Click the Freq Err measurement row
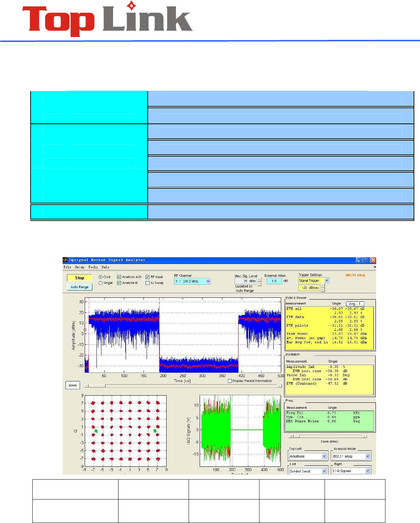 [323, 413]
